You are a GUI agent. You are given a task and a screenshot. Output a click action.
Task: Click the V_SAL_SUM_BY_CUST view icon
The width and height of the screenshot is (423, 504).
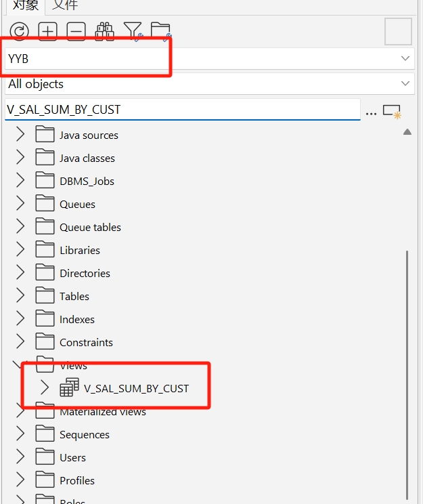click(69, 388)
